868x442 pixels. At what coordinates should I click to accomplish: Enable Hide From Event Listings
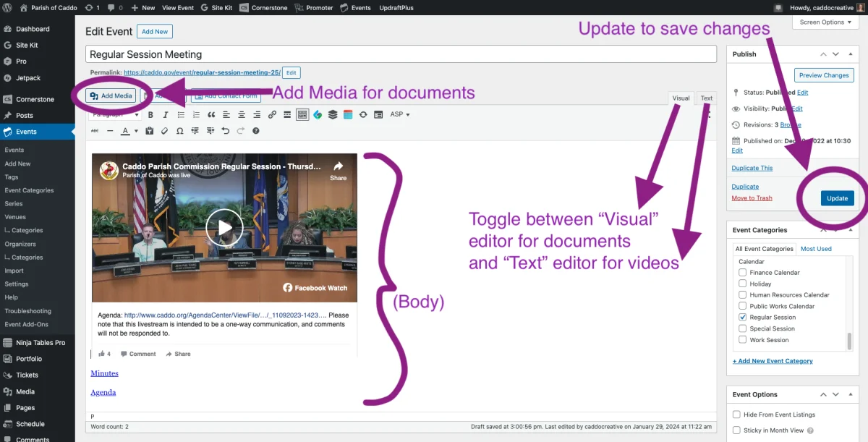tap(736, 415)
